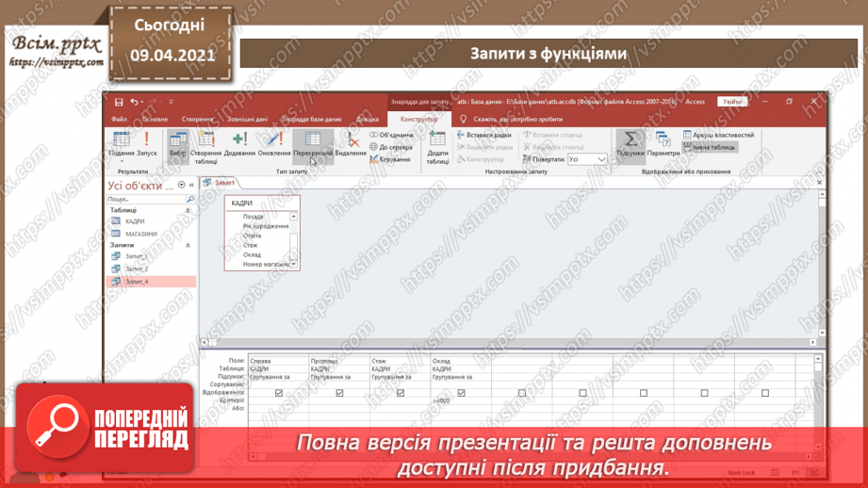Screen dimensions: 868x488
Task: Uncheck the Відображення checkbox for Справа column
Action: tap(279, 393)
